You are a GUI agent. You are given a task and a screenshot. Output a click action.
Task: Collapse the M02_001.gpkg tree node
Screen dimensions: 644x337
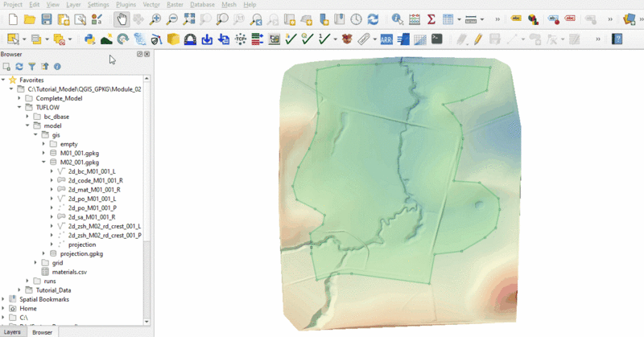tap(43, 162)
